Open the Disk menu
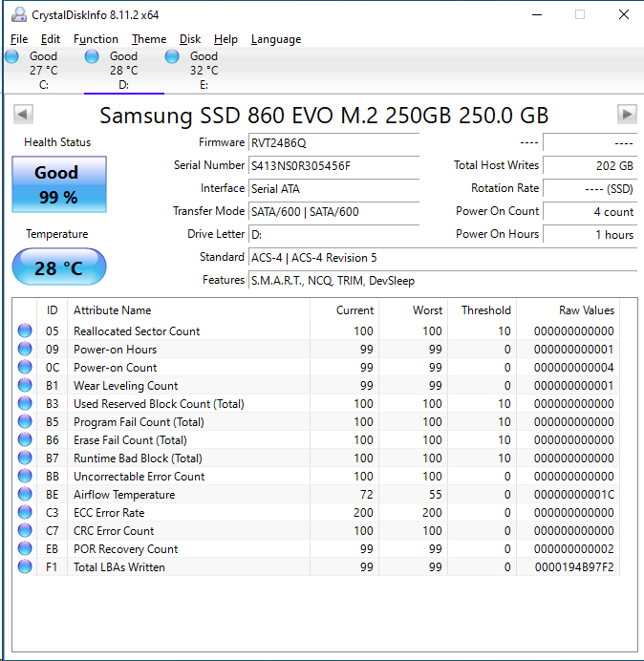 190,39
